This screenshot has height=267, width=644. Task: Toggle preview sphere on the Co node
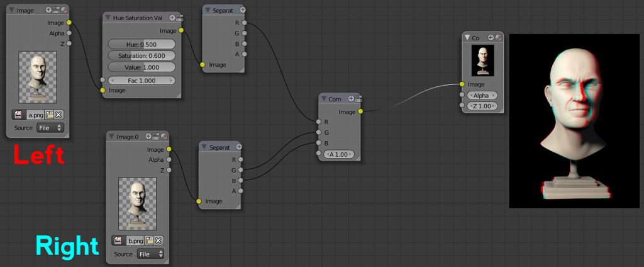498,37
